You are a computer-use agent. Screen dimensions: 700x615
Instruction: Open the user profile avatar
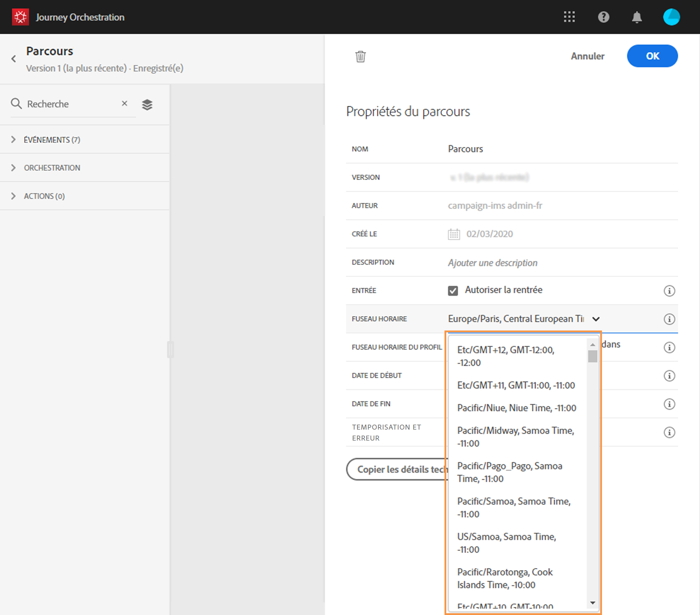(671, 17)
